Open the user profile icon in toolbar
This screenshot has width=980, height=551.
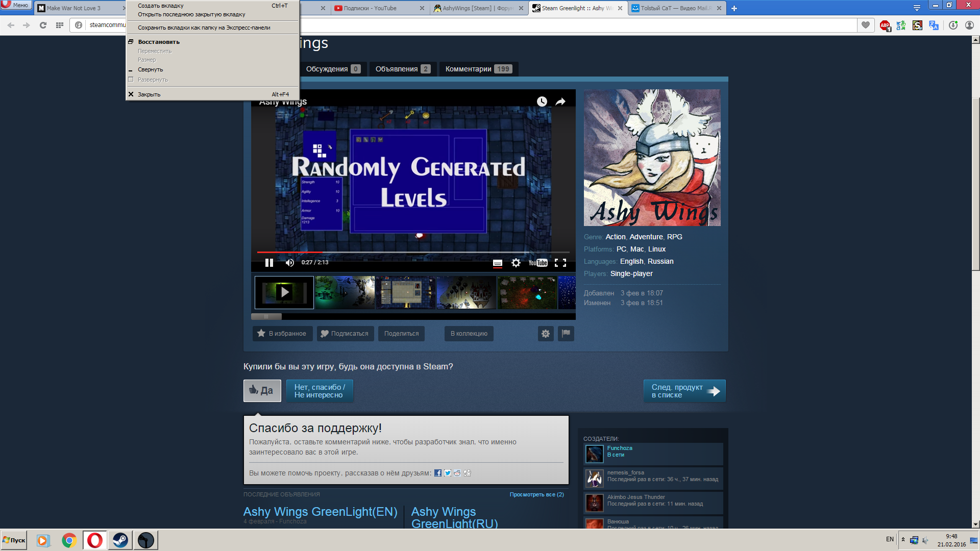click(x=969, y=26)
